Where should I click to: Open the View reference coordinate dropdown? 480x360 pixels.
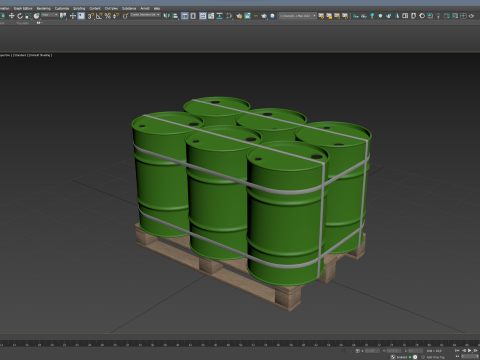pos(49,15)
